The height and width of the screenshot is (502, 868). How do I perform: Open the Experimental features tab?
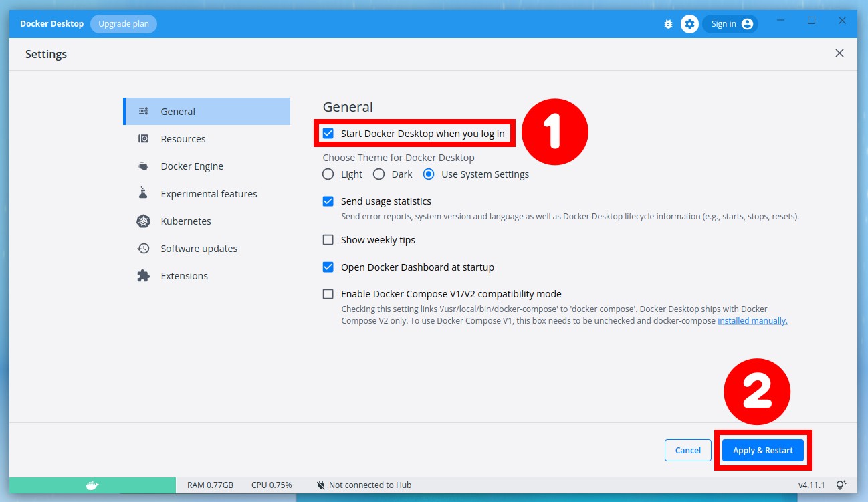207,194
